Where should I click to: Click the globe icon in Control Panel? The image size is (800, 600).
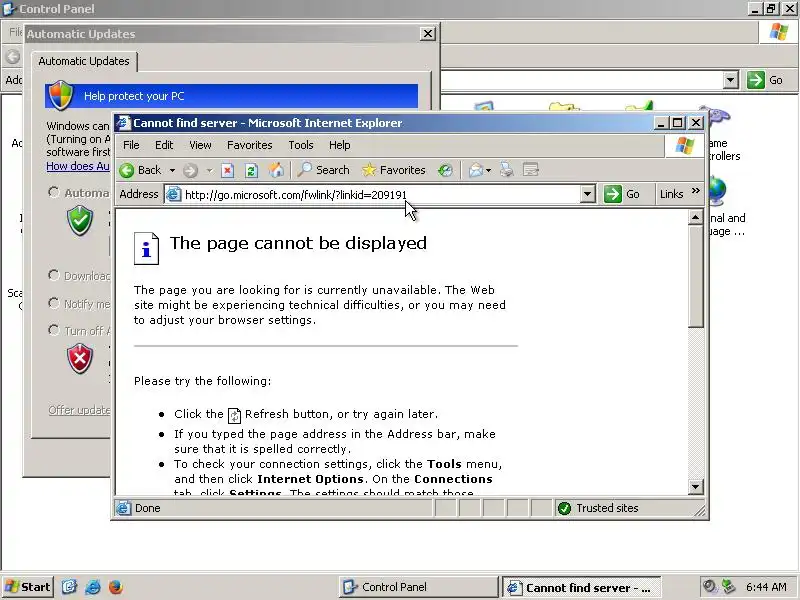pyautogui.click(x=717, y=191)
